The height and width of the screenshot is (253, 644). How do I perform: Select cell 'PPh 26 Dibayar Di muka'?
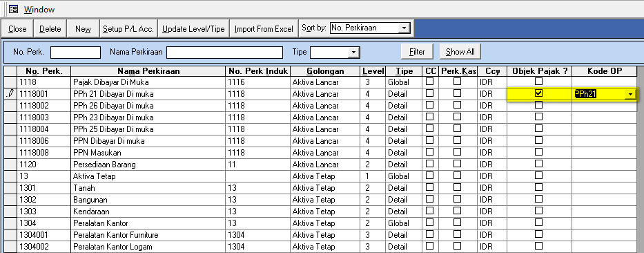coord(148,106)
